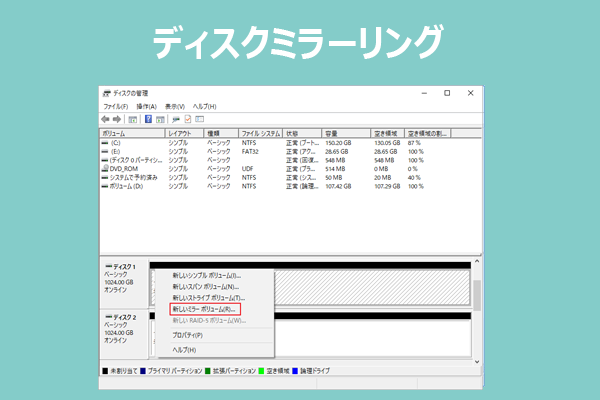600x400 pixels.
Task: Click the bright green 空き領域 legend swatch
Action: tap(261, 371)
